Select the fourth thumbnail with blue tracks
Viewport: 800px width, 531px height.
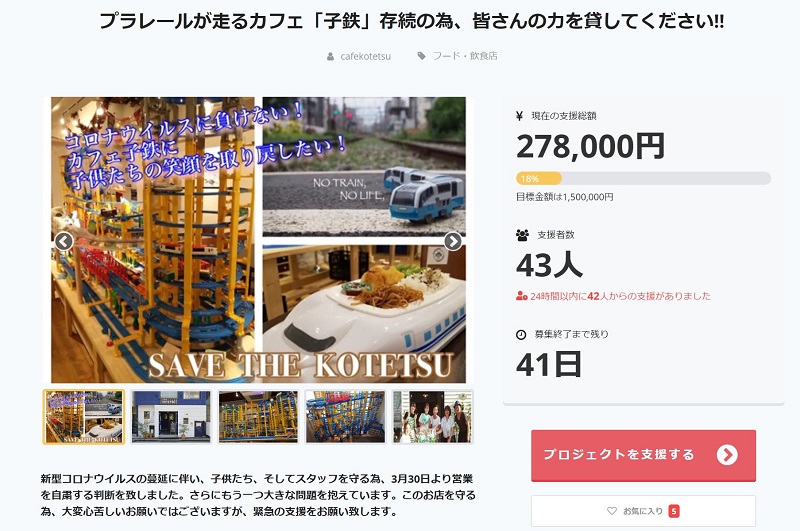pos(345,417)
